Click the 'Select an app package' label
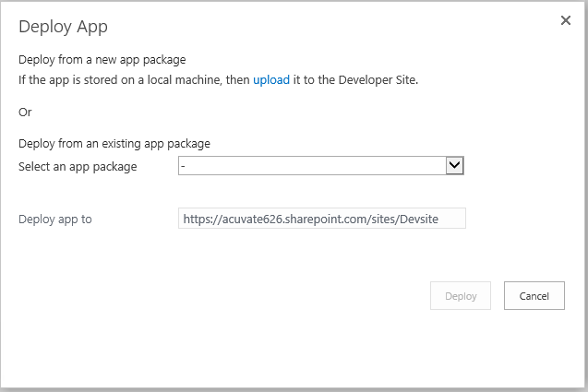Screen dimensions: 588x392 pyautogui.click(x=78, y=167)
